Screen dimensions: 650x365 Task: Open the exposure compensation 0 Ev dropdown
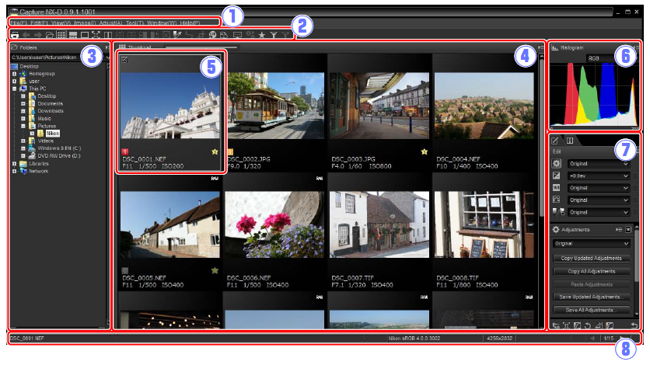click(599, 176)
